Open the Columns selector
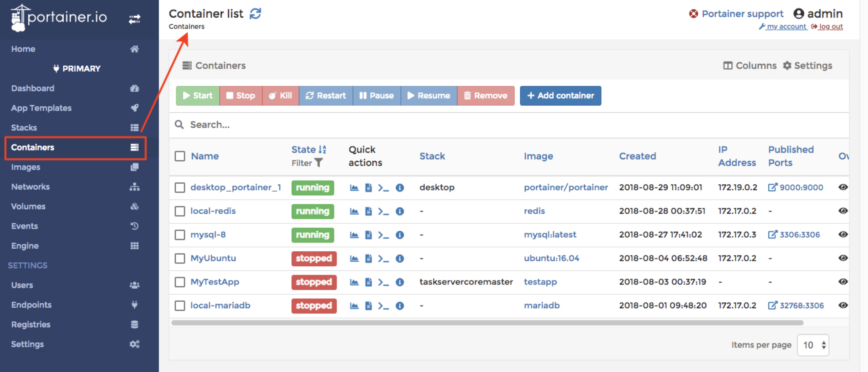Image resolution: width=868 pixels, height=372 pixels. point(750,66)
